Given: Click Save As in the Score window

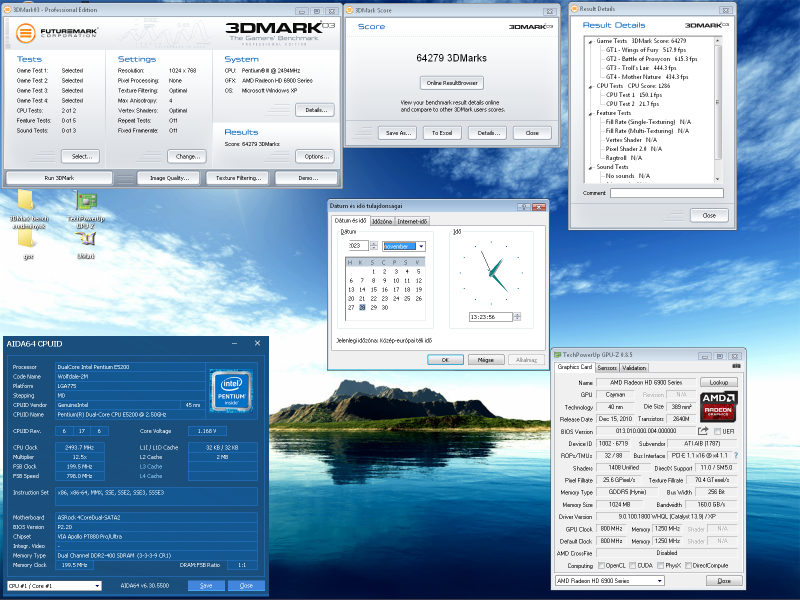Looking at the screenshot, I should pyautogui.click(x=397, y=133).
